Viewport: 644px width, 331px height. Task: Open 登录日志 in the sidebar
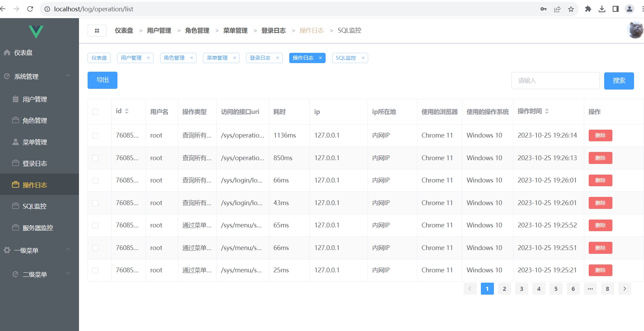tap(39, 163)
